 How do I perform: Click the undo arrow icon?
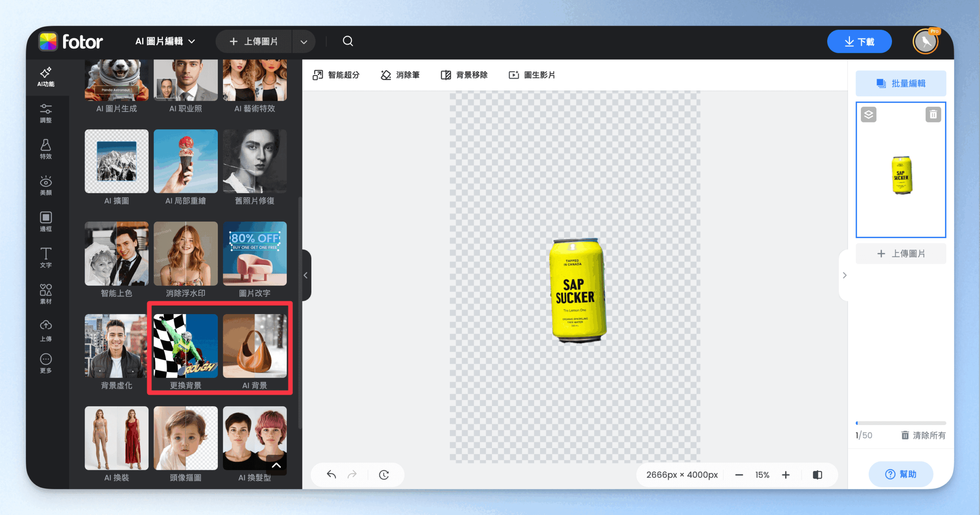point(332,475)
